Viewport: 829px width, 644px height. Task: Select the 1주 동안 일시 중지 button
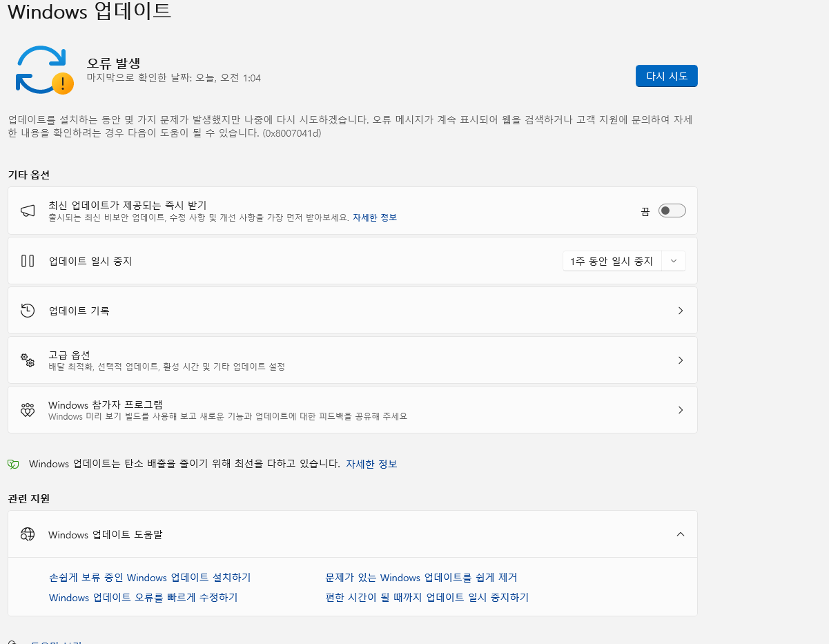coord(612,261)
